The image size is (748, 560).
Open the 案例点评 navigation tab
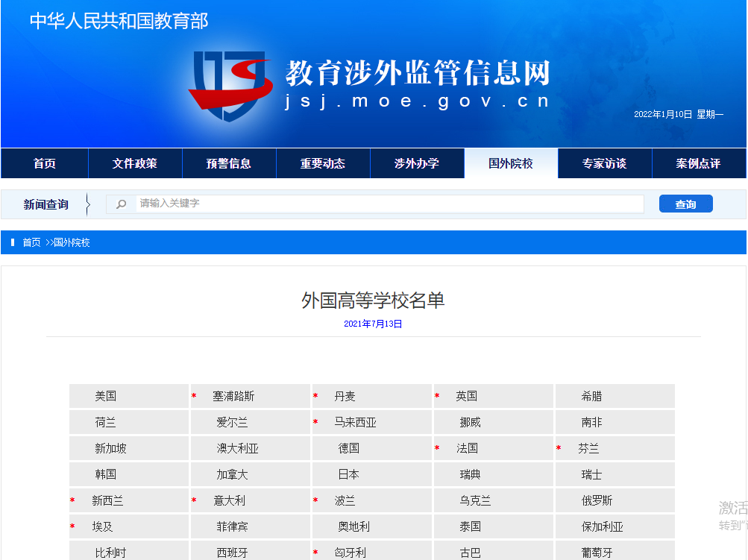point(698,163)
